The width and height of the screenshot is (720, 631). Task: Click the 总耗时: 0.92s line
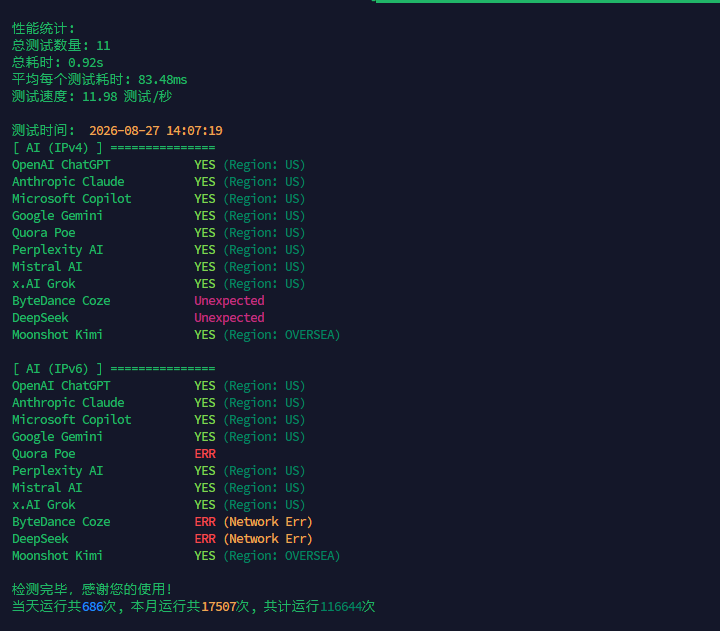coord(57,62)
